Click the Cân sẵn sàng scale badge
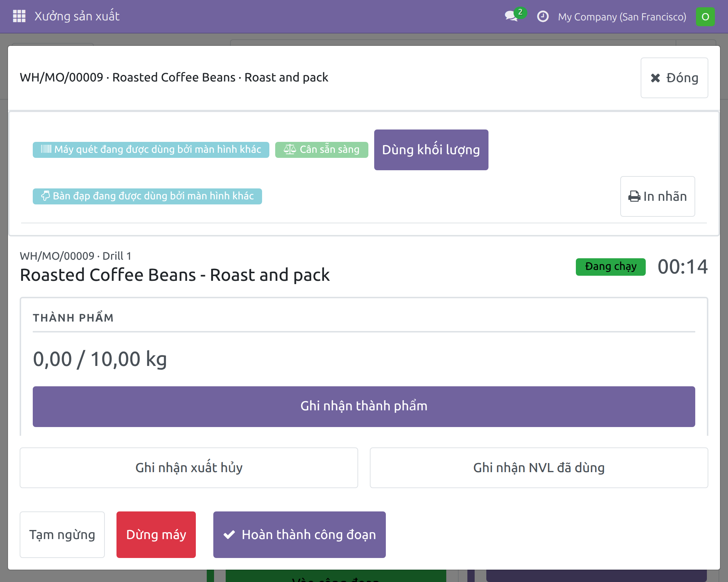728x582 pixels. point(321,150)
